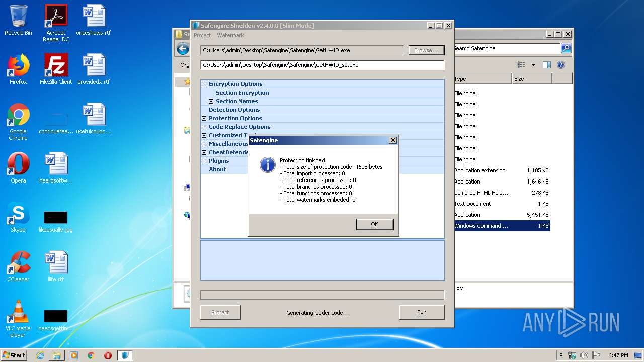The height and width of the screenshot is (362, 644).
Task: Open Windows Media Player taskbar icon
Action: coord(74,355)
